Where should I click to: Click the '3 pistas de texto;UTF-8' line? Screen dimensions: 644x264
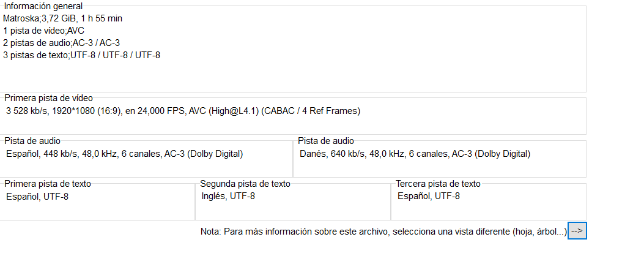[x=81, y=55]
